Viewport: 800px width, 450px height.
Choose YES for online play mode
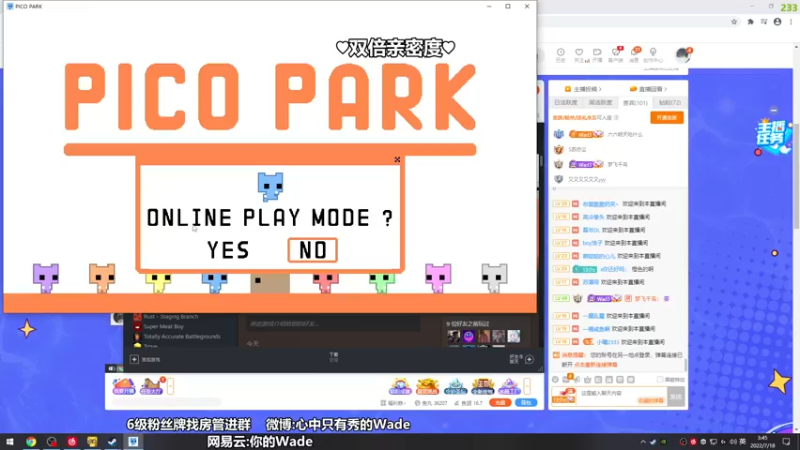228,250
